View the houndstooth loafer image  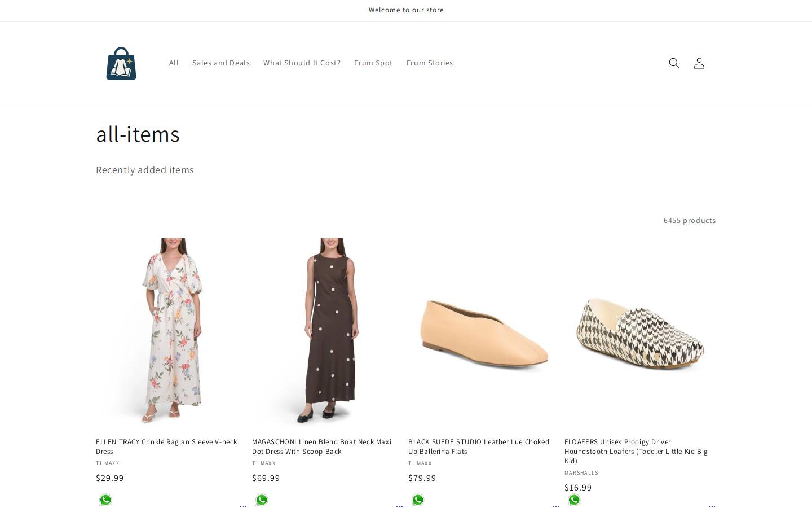640,332
